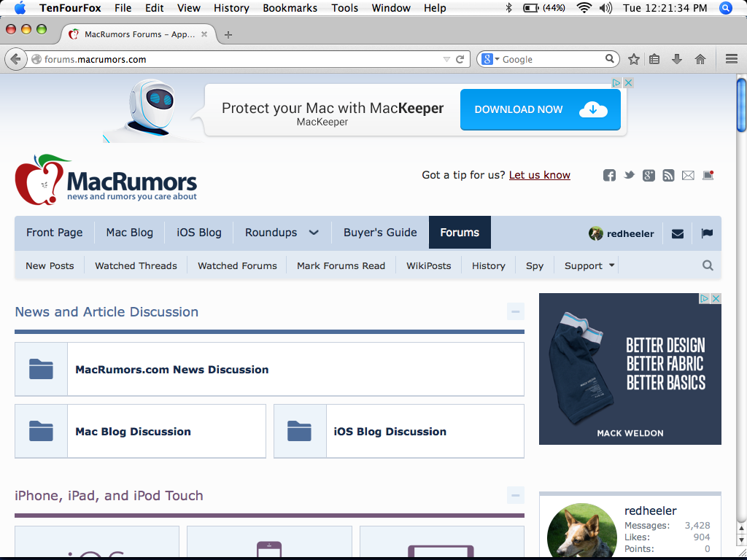Click the notification screen icon with red dot
Image resolution: width=747 pixels, height=560 pixels.
[x=708, y=175]
